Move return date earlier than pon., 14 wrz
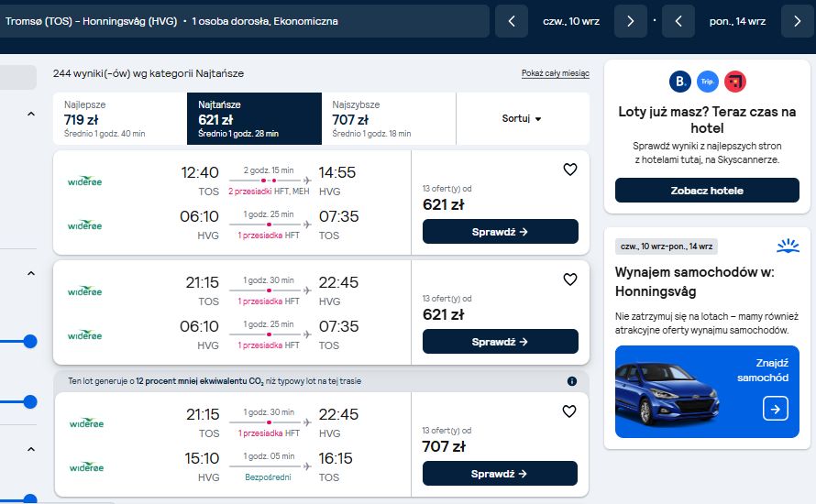Image resolution: width=816 pixels, height=504 pixels. click(x=678, y=21)
